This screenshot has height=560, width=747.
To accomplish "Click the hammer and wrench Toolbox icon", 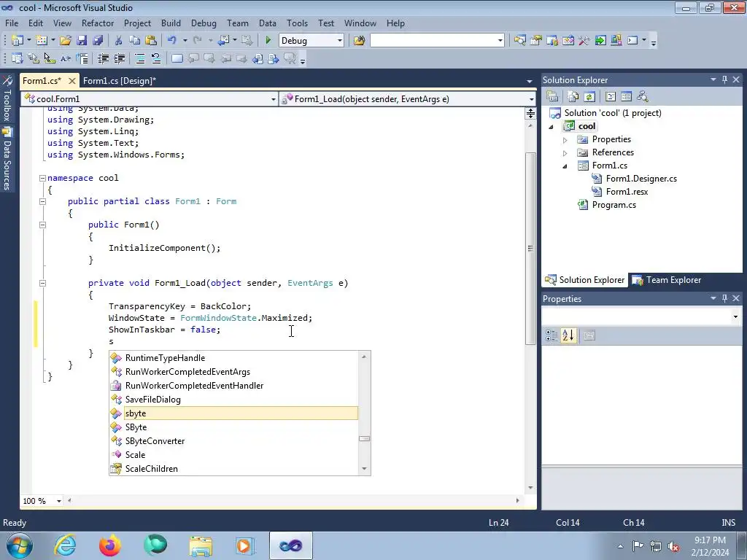I will pos(584,41).
